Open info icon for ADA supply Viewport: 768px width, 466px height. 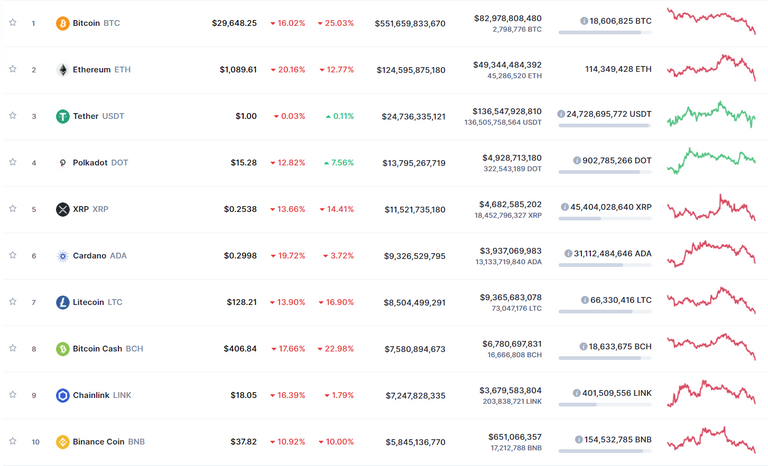click(568, 253)
